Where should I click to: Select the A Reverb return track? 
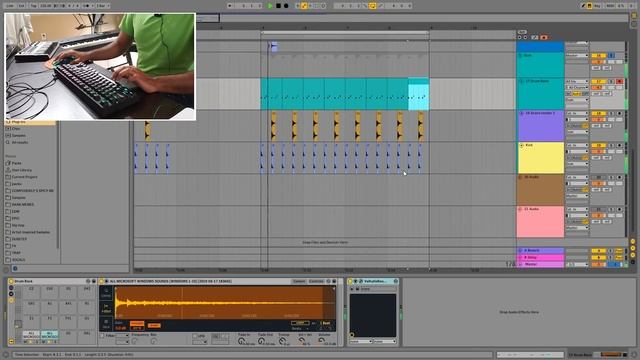(540, 251)
